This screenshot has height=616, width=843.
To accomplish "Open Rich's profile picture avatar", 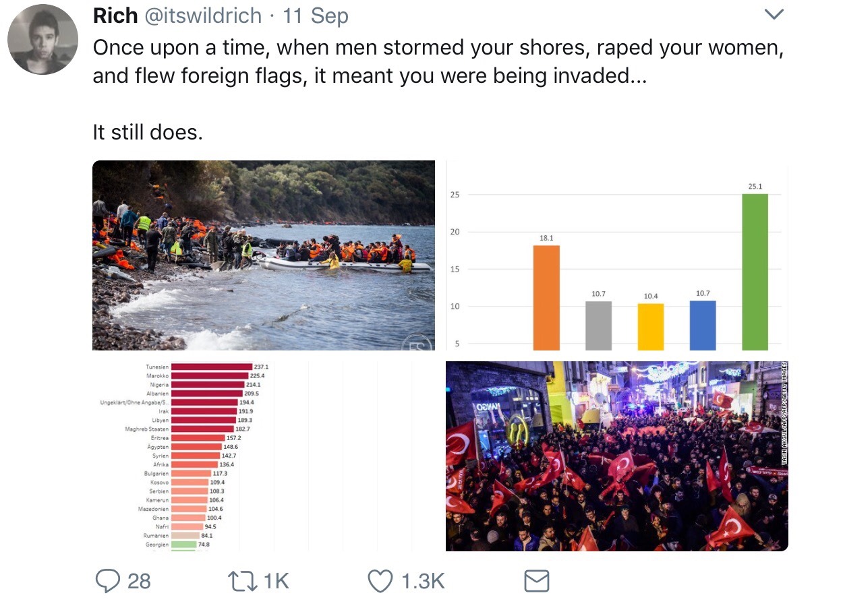I will (42, 39).
